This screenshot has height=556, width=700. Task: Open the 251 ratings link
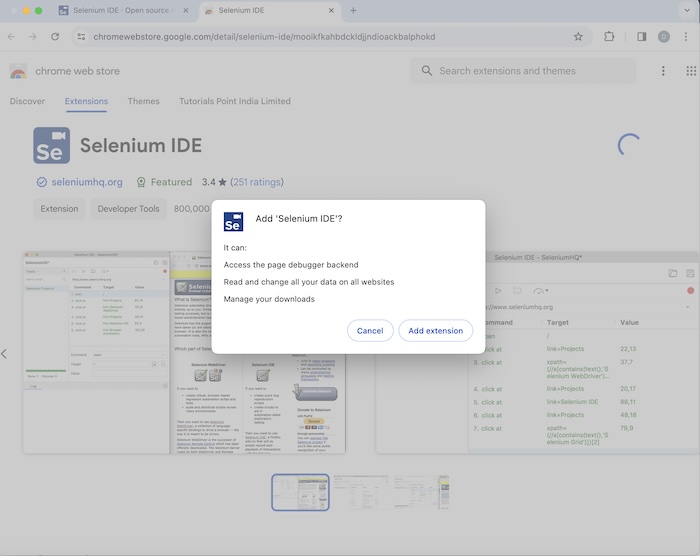pyautogui.click(x=257, y=182)
